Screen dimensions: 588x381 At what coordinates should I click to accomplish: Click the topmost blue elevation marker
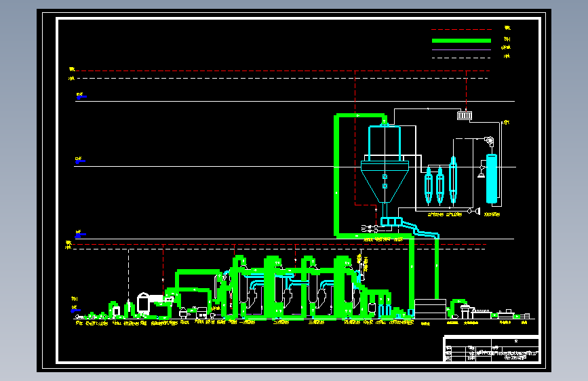(81, 96)
